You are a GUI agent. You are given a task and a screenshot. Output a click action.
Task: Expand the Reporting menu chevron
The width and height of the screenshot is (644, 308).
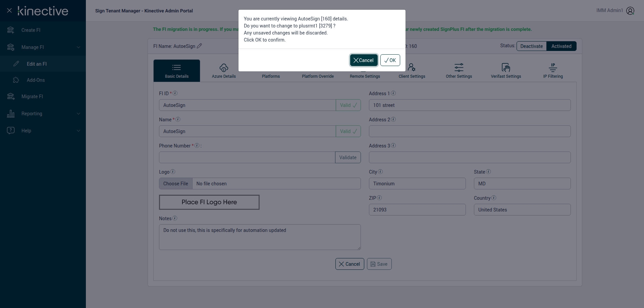(78, 114)
